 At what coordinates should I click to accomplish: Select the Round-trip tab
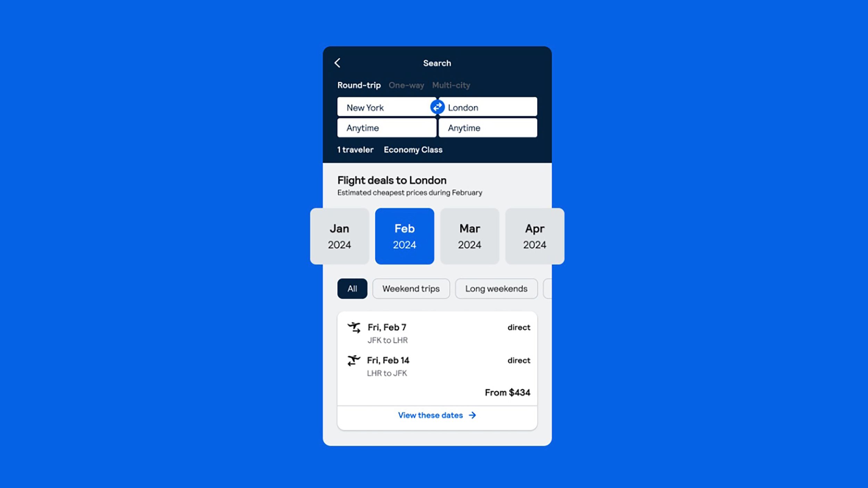[x=359, y=84]
